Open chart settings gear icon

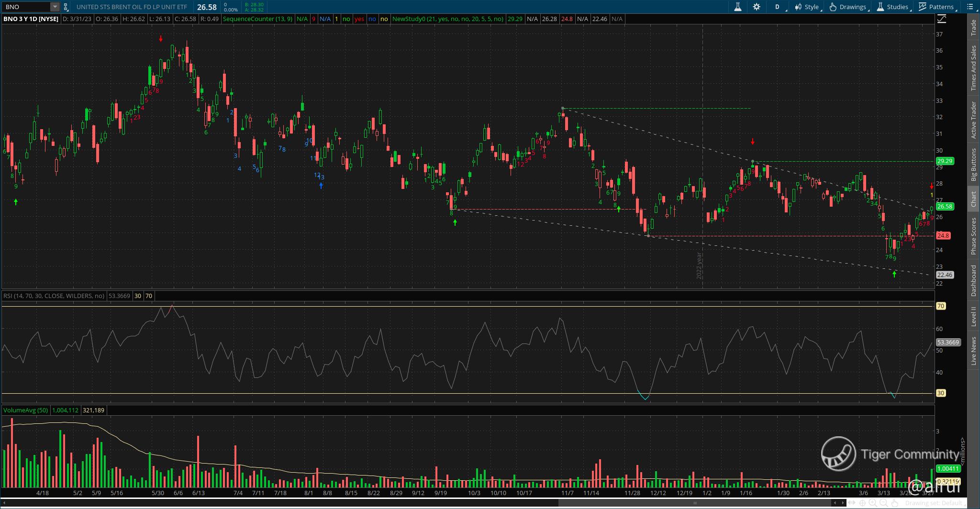757,7
